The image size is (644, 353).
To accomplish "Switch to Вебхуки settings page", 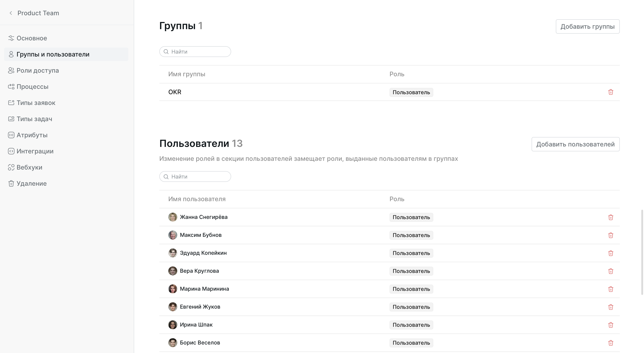I will (29, 167).
